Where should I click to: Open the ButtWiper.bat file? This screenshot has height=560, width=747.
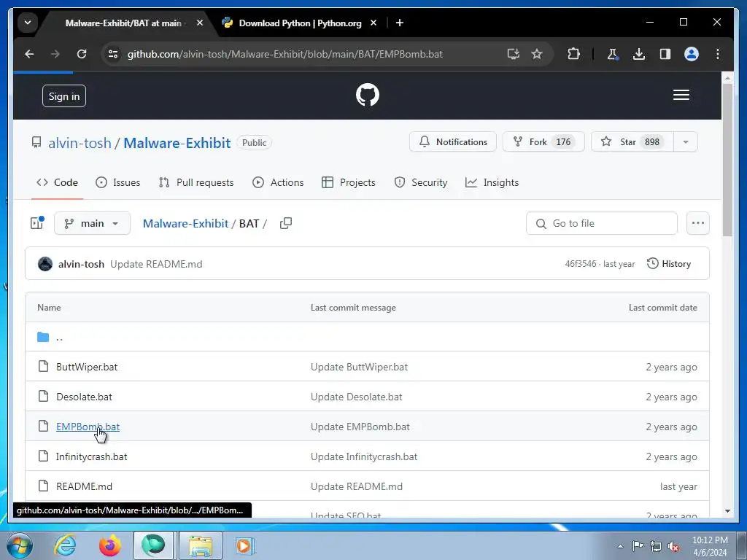87,367
